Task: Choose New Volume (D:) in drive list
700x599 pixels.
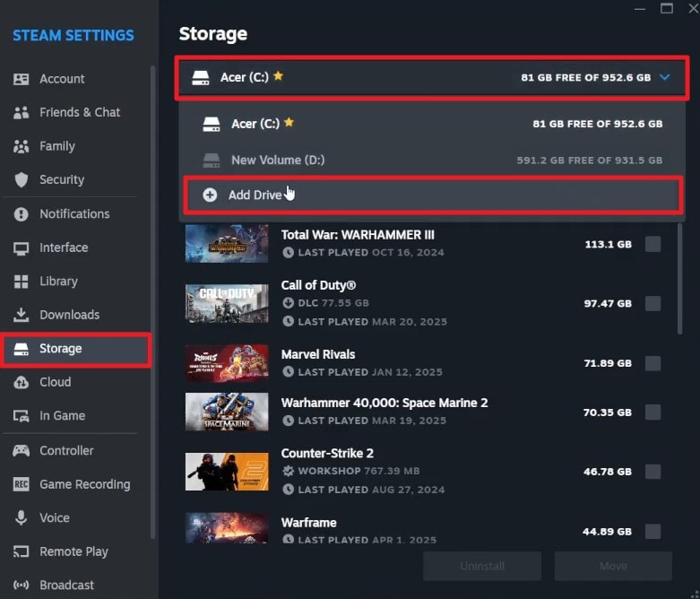Action: tap(432, 160)
